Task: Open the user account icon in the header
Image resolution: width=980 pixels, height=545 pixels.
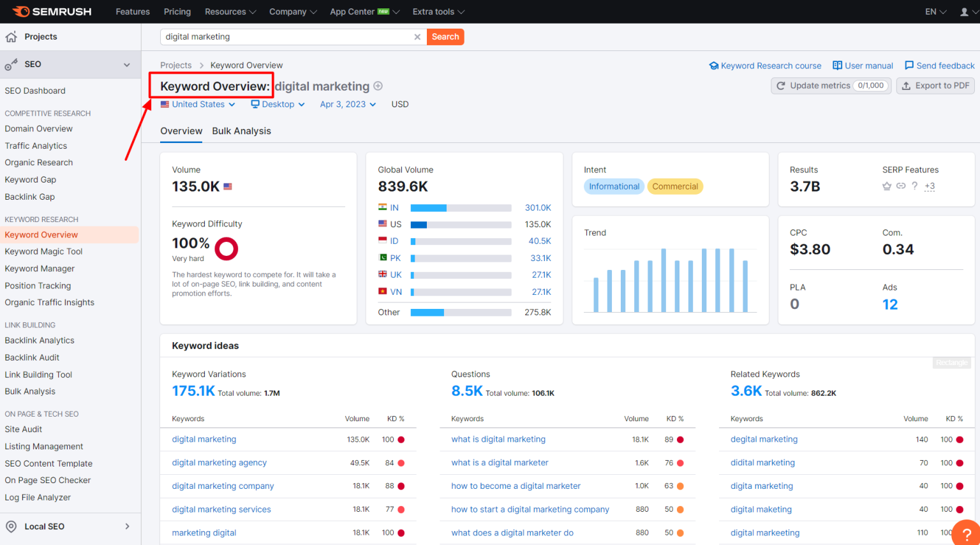Action: 965,11
